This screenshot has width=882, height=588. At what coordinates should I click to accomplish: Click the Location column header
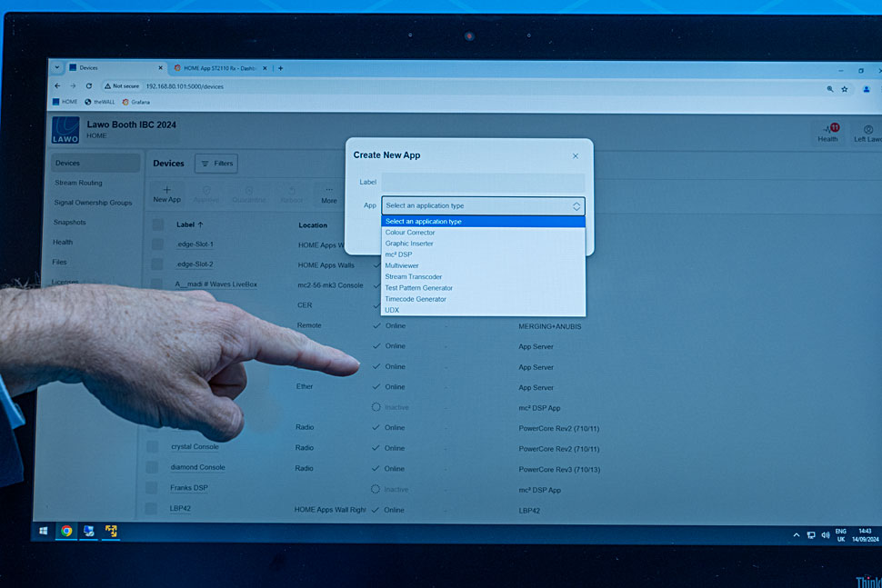[x=313, y=225]
